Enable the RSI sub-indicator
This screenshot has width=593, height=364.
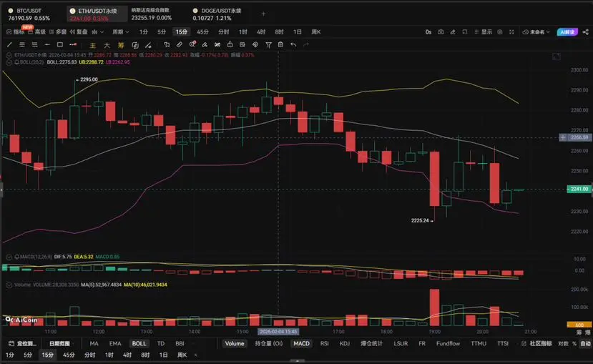pos(324,343)
